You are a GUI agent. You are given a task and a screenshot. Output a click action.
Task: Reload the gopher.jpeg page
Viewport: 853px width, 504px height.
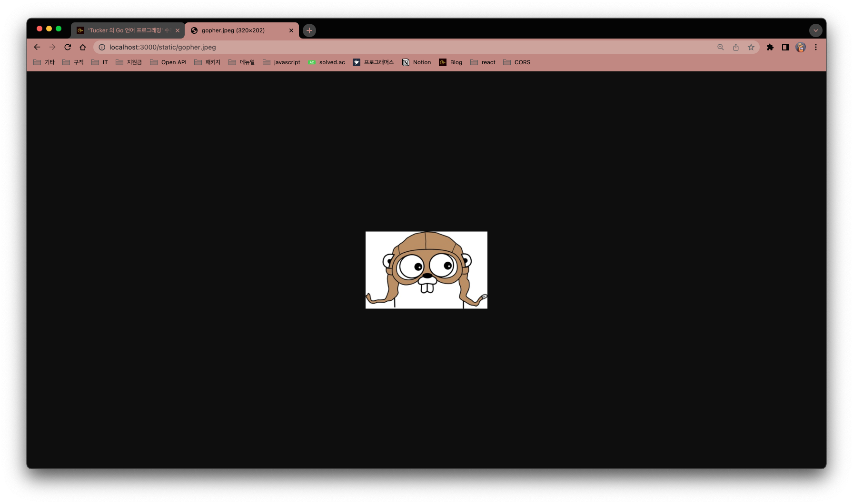point(68,47)
